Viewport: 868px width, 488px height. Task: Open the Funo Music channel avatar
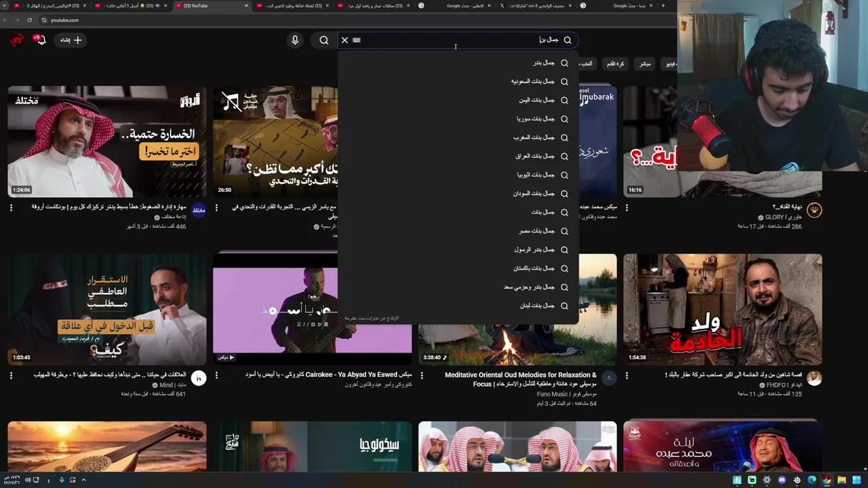coord(609,378)
